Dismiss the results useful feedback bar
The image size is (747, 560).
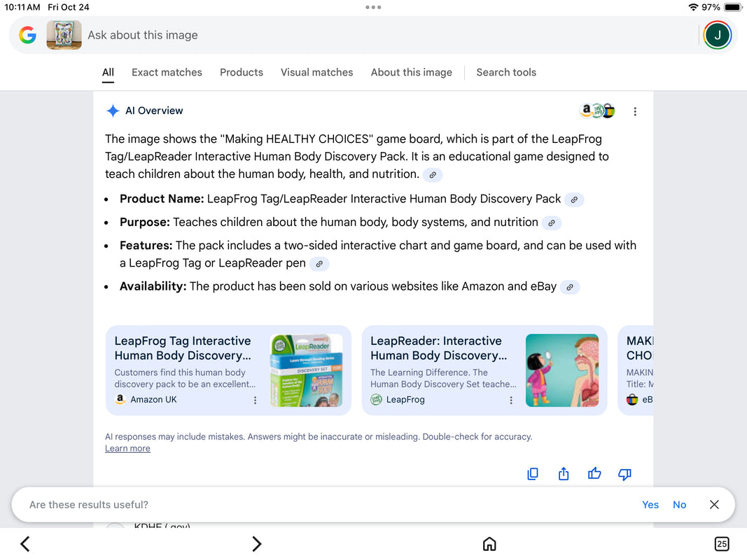714,505
